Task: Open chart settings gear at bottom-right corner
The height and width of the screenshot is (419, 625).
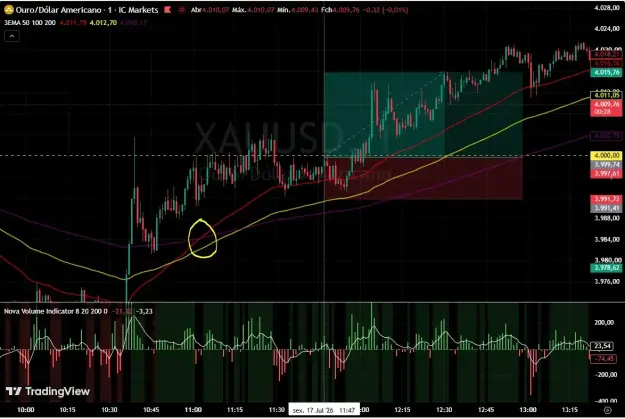Action: pos(607,410)
